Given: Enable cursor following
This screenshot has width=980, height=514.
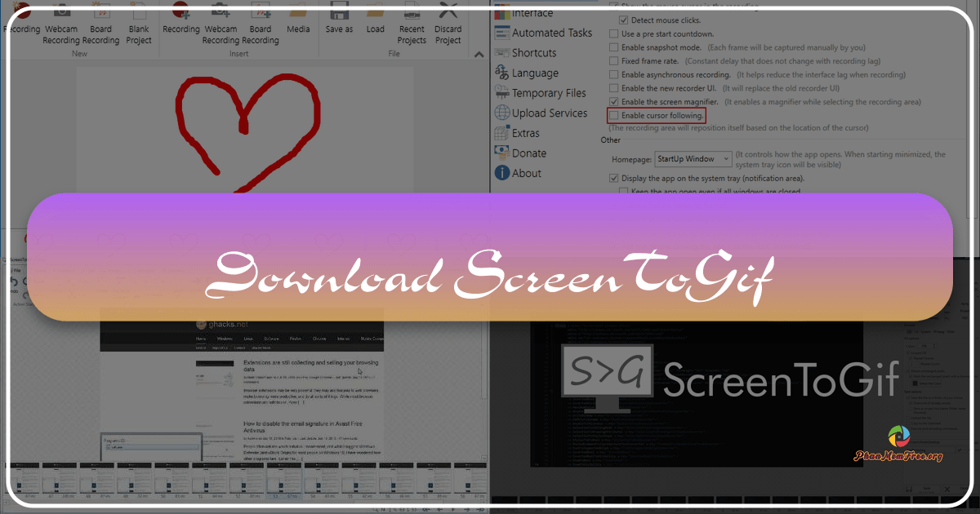Looking at the screenshot, I should 613,115.
